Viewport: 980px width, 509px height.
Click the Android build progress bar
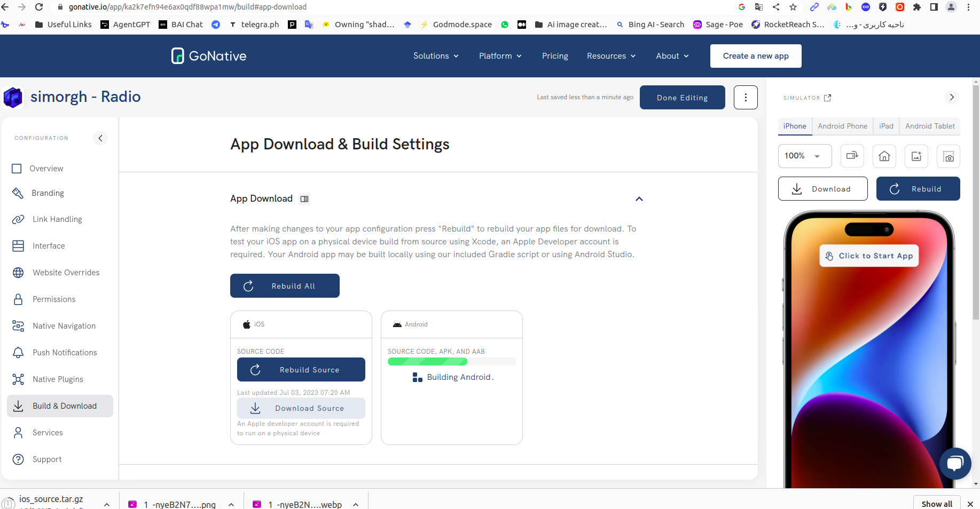tap(452, 362)
